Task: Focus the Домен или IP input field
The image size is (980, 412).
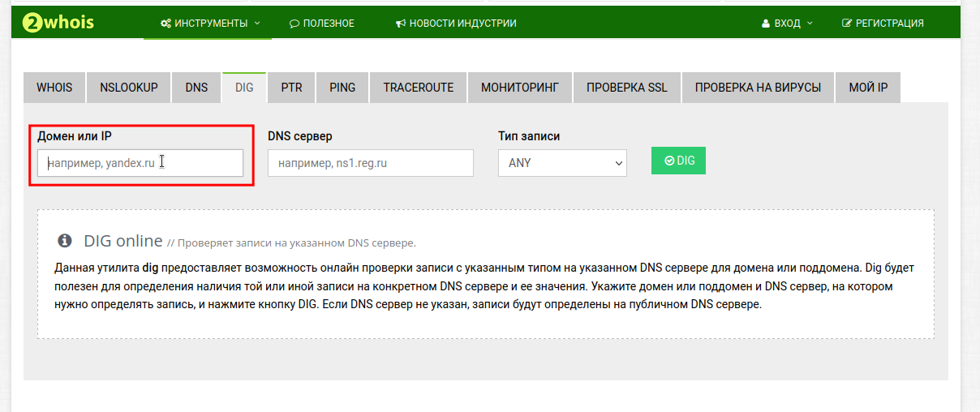Action: click(x=140, y=163)
